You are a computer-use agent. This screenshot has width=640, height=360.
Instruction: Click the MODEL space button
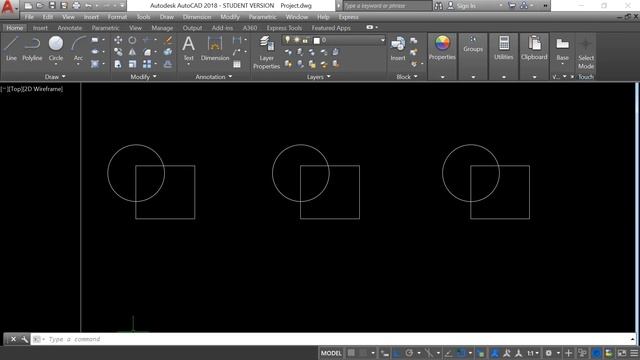(x=331, y=353)
